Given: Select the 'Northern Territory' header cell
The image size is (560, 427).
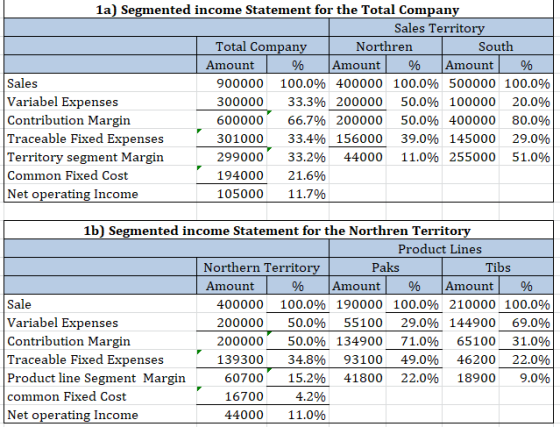Looking at the screenshot, I should point(262,267).
